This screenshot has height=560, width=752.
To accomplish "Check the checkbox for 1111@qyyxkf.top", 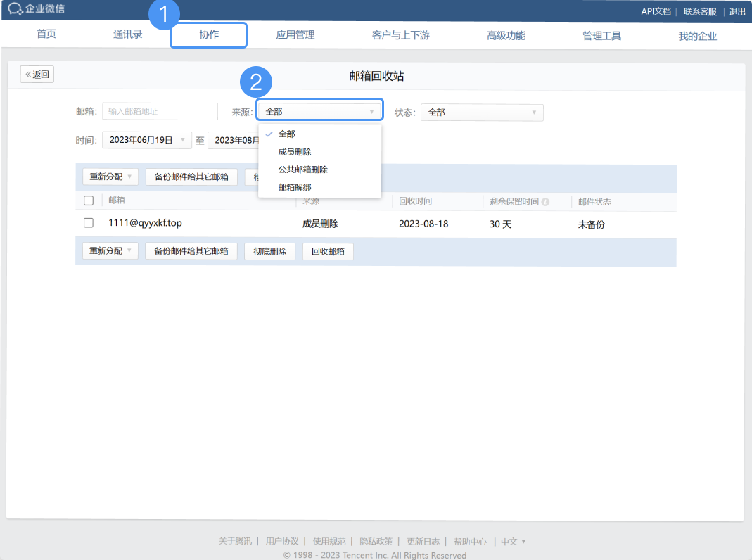I will 90,224.
